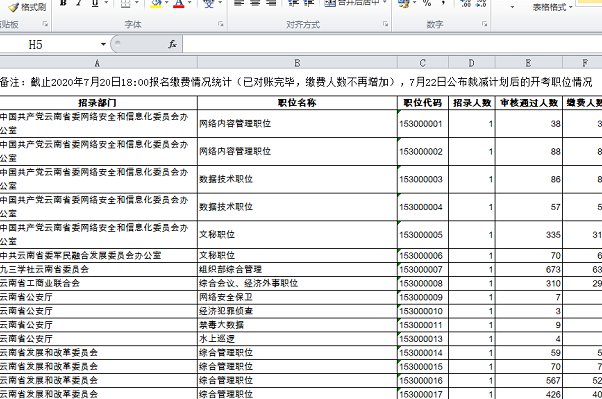
Task: Select the 禁毒大数据 cell
Action: [x=297, y=325]
